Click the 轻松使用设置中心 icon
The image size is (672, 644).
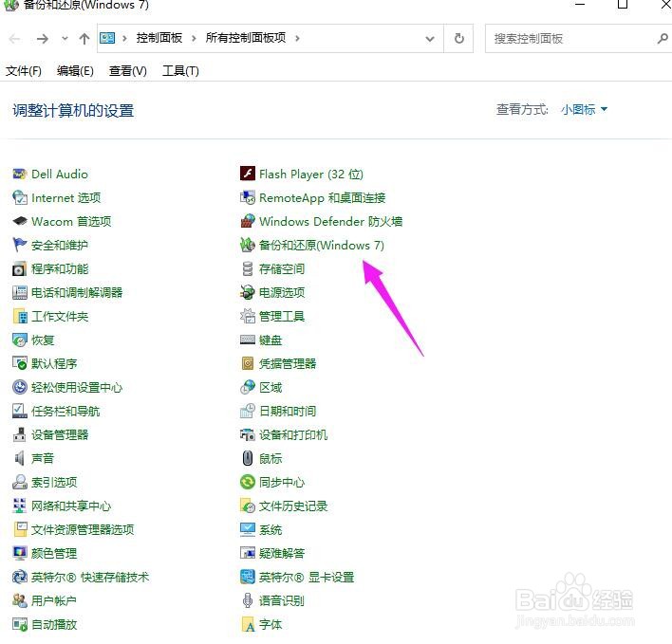tap(19, 388)
